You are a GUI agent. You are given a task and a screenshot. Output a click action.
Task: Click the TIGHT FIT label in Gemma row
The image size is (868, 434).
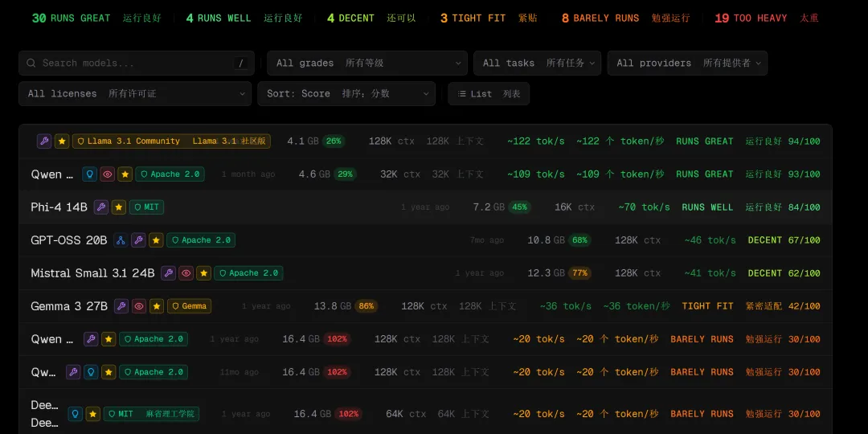click(x=707, y=306)
